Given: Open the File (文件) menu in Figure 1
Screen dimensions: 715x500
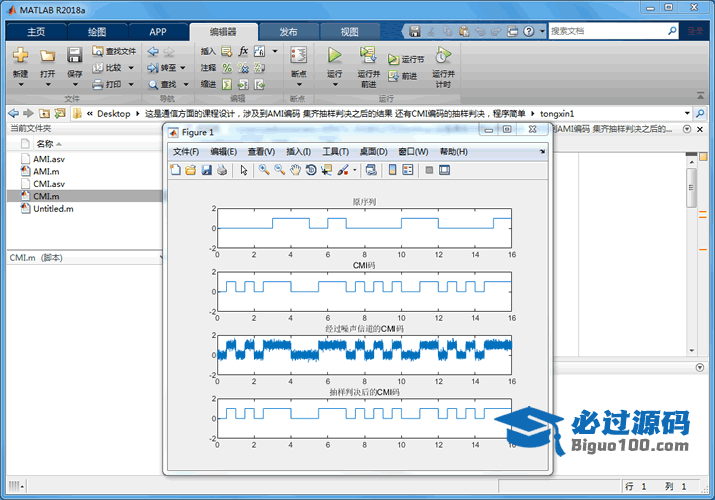Looking at the screenshot, I should [186, 152].
